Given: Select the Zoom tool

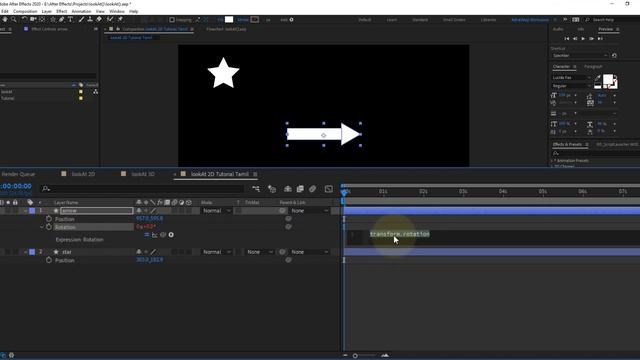Looking at the screenshot, I should click(14, 19).
